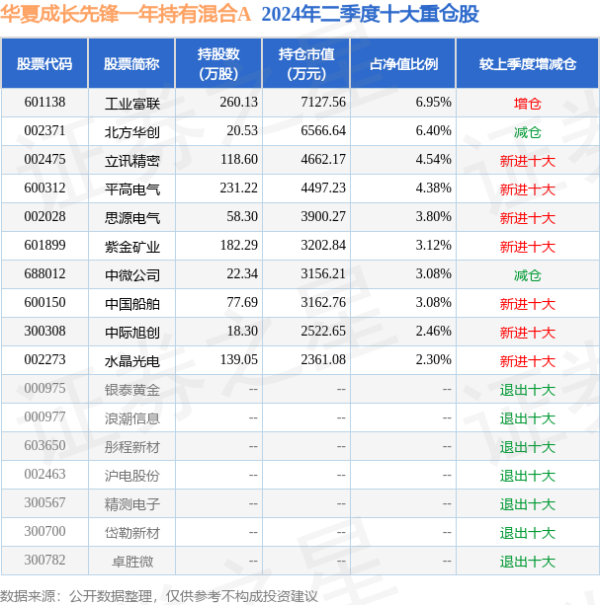
Task: Click the 4662.17 market value cell
Action: 323,159
